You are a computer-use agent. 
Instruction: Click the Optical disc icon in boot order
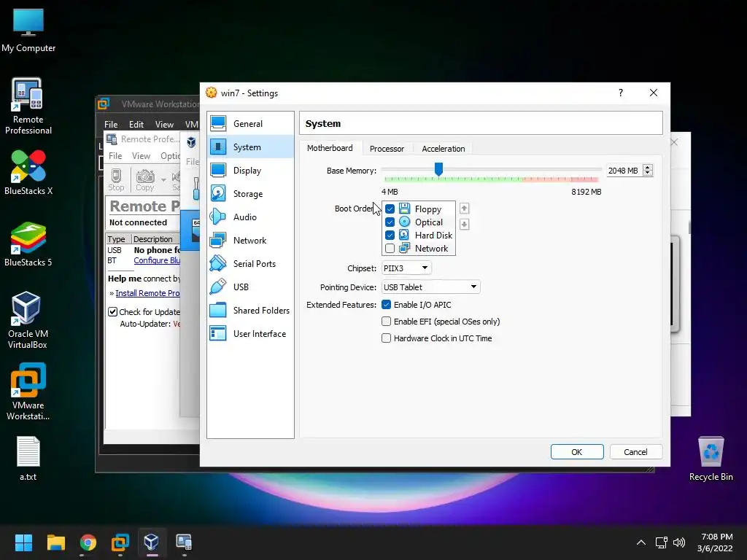point(404,222)
